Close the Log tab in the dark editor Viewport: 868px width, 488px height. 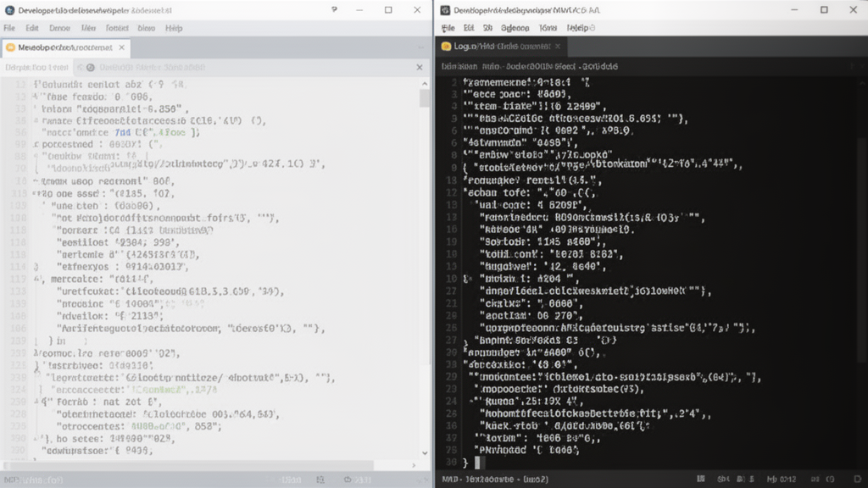pyautogui.click(x=559, y=47)
